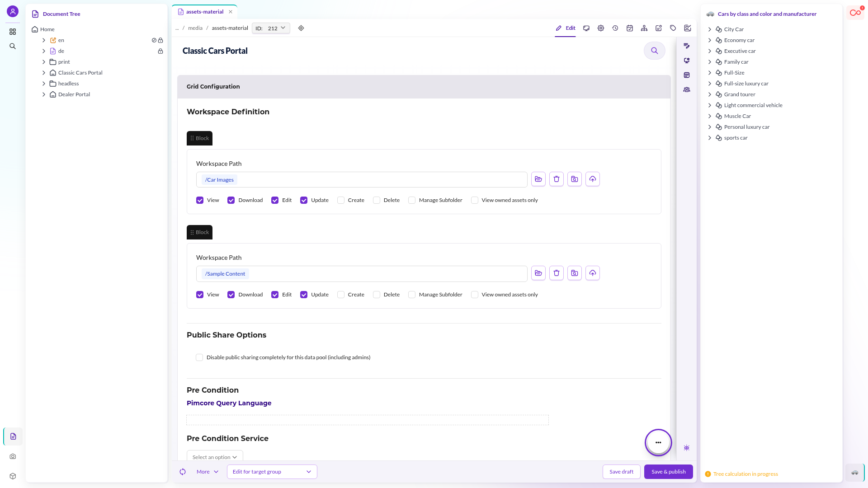Open the schedule calendar icon tab
Viewport: 868px width, 488px height.
click(630, 28)
